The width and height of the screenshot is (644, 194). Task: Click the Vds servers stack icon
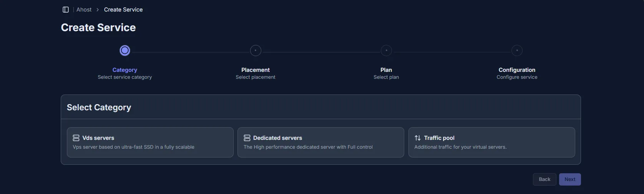click(76, 138)
